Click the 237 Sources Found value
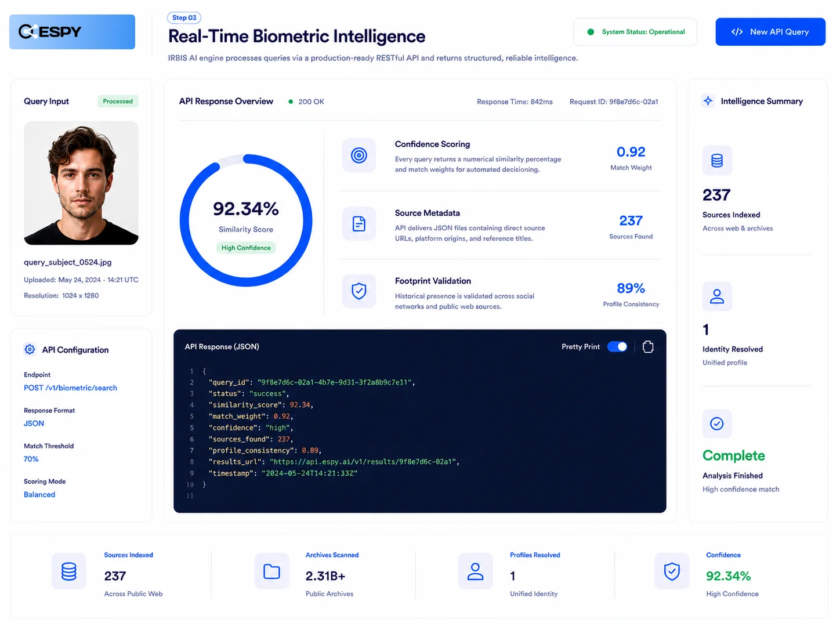Image resolution: width=840 pixels, height=630 pixels. click(x=631, y=220)
